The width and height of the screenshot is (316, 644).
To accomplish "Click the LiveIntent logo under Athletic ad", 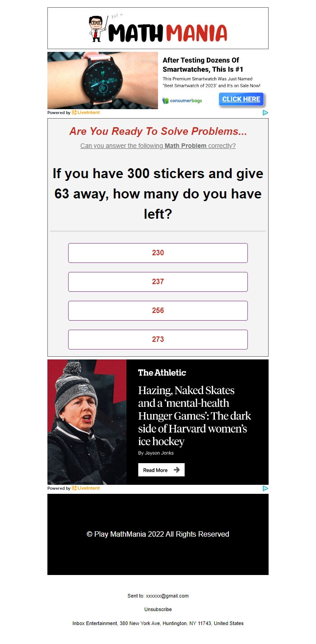I will click(x=86, y=488).
